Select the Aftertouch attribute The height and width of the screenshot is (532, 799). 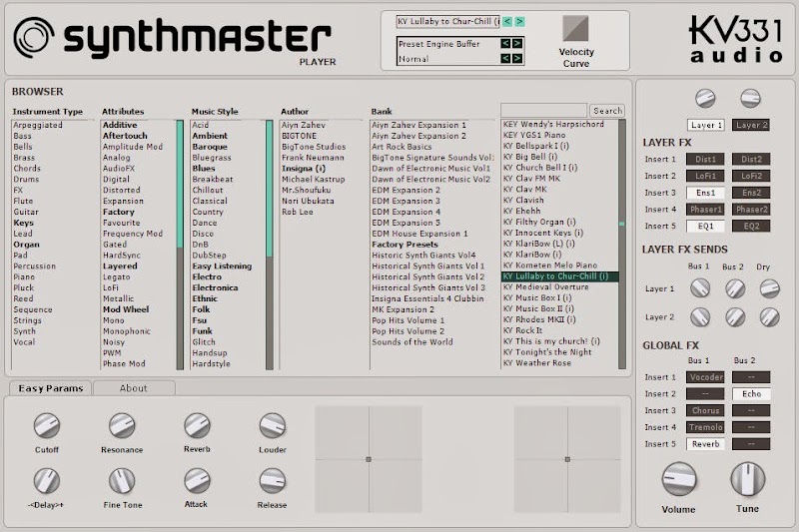[x=125, y=136]
